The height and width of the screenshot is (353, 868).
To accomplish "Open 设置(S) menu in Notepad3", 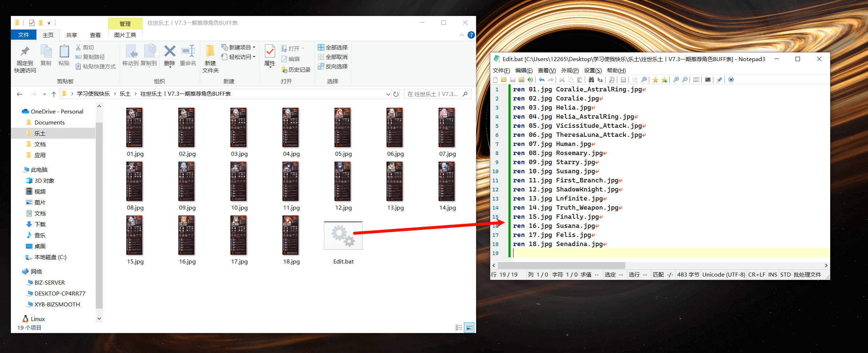I will click(593, 71).
